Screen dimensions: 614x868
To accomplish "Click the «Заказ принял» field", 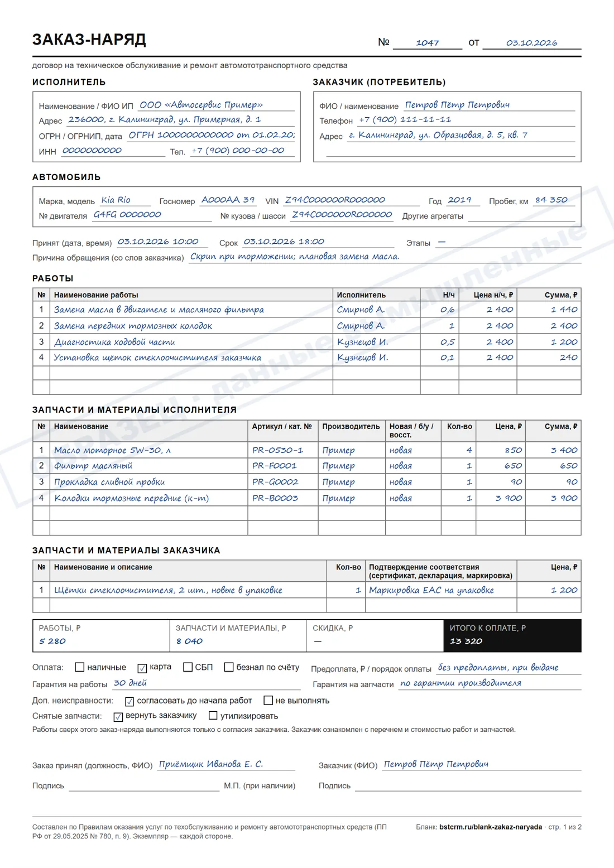I will coord(226,764).
